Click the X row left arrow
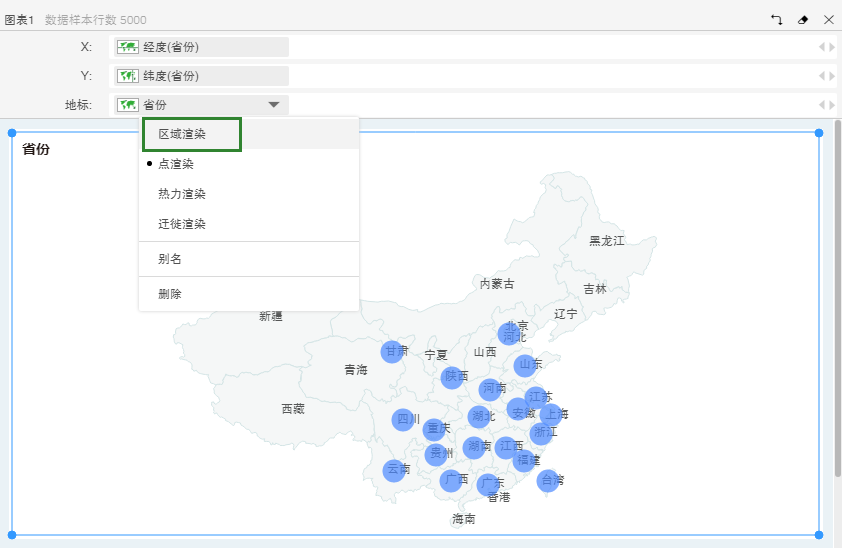 pos(822,47)
